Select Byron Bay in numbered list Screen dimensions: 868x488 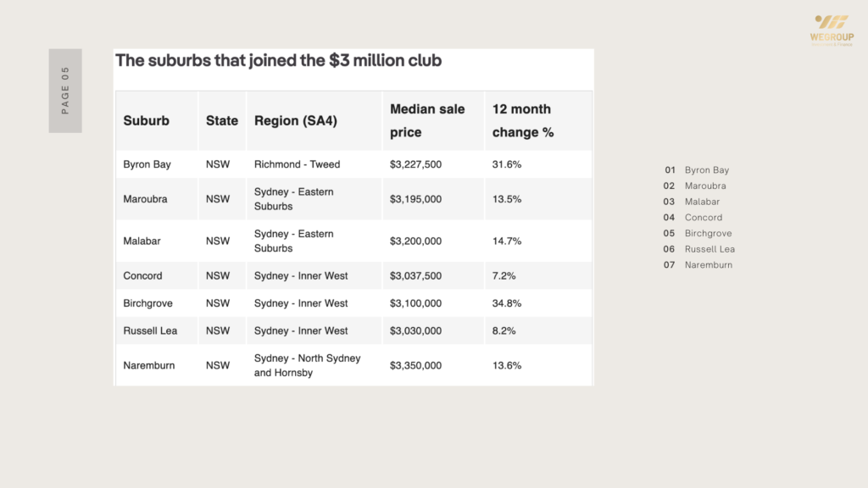click(x=706, y=170)
